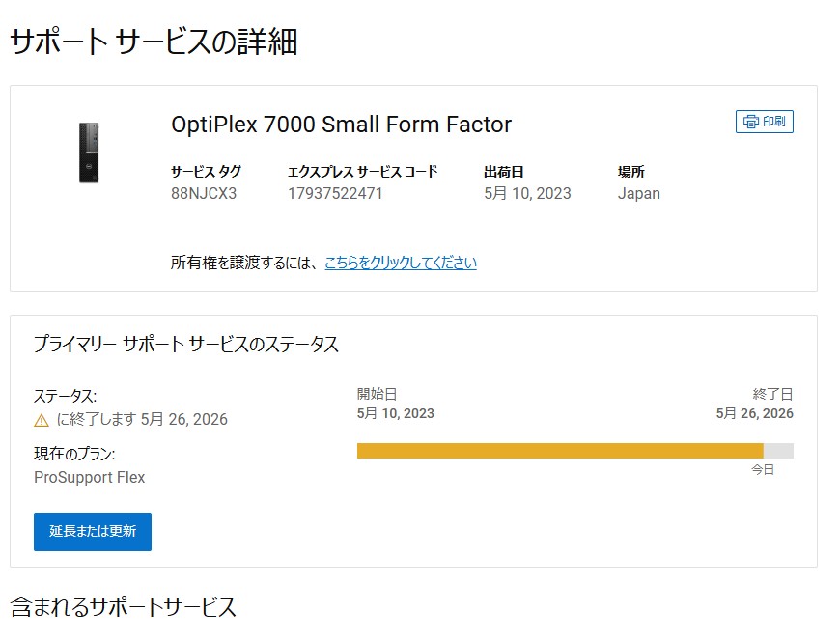The height and width of the screenshot is (640, 840).
Task: Click the OptiPlex 7000 Small Form Factor title
Action: click(341, 125)
